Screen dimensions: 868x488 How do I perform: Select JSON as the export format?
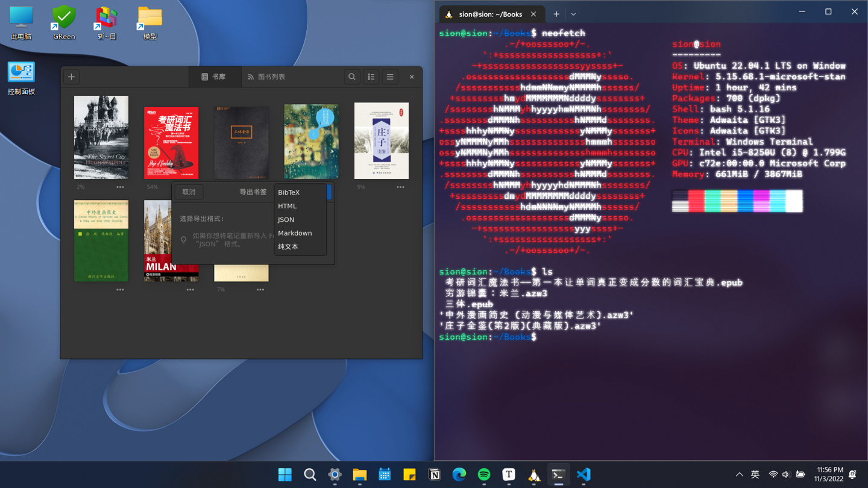point(285,219)
